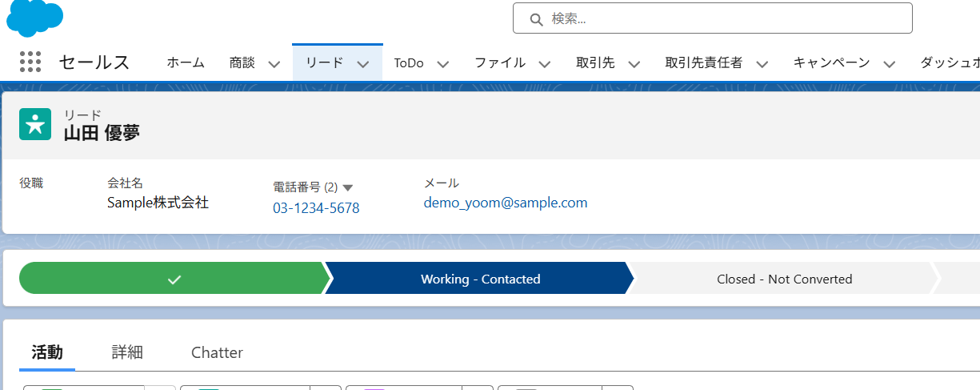Open the リード tab

[x=324, y=62]
